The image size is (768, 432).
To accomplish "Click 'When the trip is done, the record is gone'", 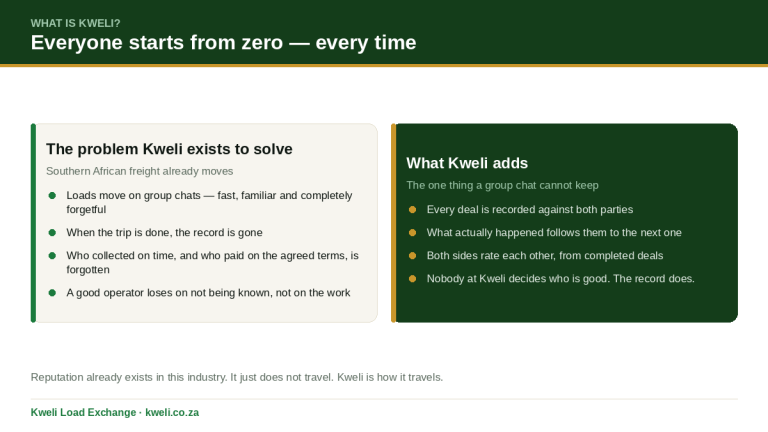I will (165, 233).
